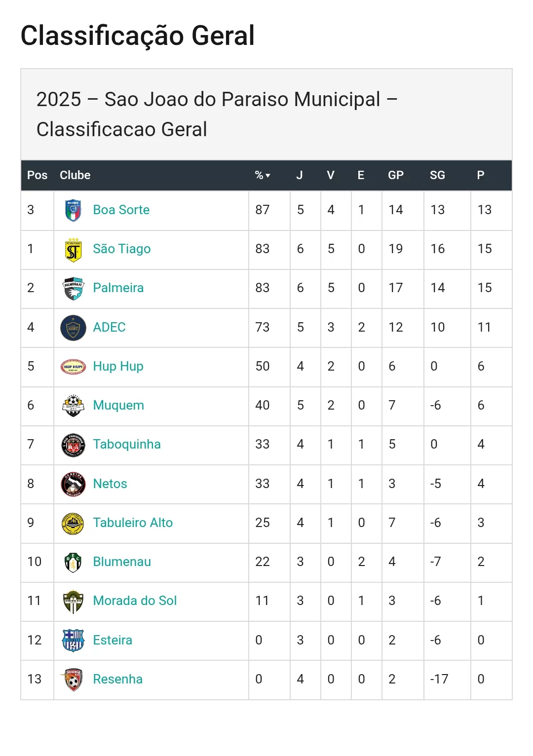This screenshot has height=756, width=533.
Task: Sort table by percentage column arrow
Action: coord(267,176)
